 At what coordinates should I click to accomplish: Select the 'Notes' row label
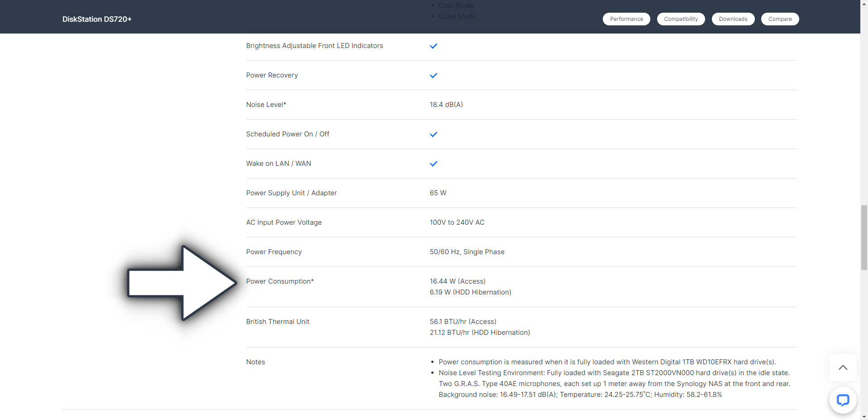coord(256,362)
